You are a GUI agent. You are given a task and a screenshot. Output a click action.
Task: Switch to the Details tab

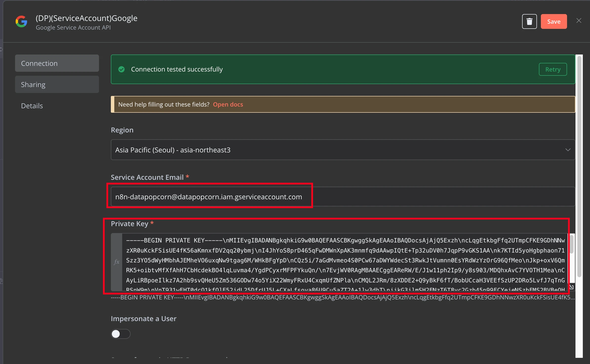[x=57, y=106]
